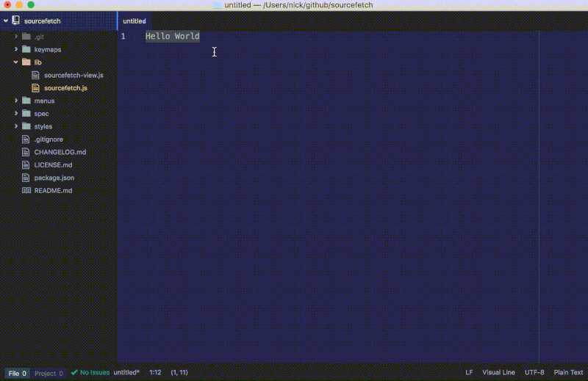Click the LF line ending selector

(x=469, y=373)
